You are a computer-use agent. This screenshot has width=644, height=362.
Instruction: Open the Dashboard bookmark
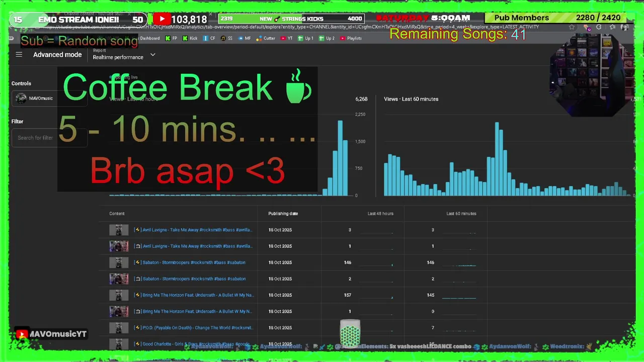[x=150, y=38]
